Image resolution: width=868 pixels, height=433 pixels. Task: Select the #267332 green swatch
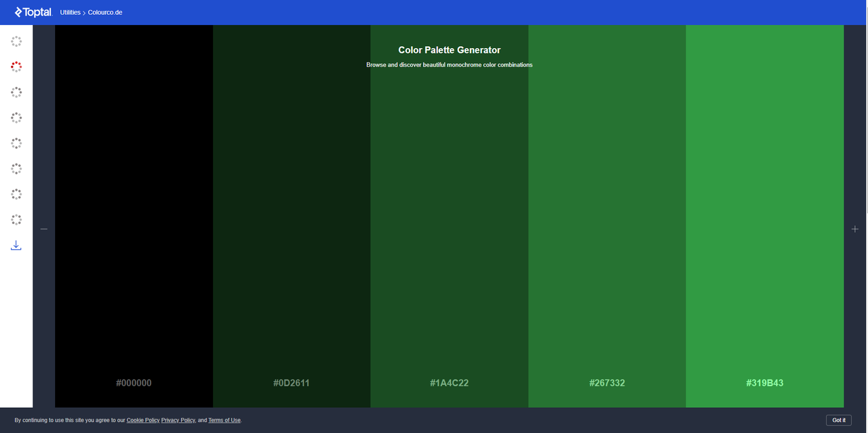(x=607, y=216)
